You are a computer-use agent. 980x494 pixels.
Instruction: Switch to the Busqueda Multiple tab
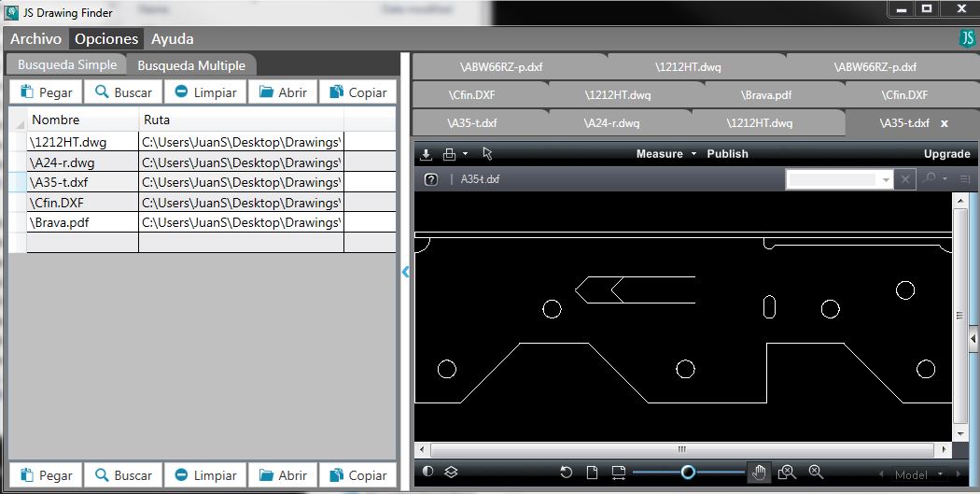pos(191,65)
